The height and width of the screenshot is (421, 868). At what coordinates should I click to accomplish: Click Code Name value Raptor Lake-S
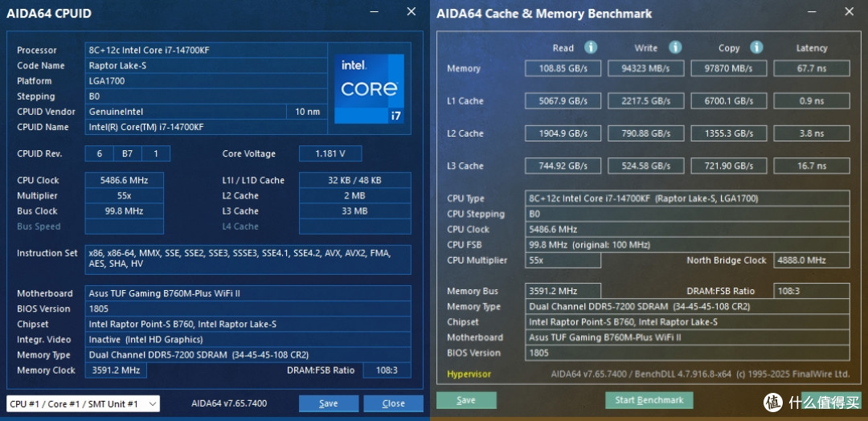coord(206,65)
